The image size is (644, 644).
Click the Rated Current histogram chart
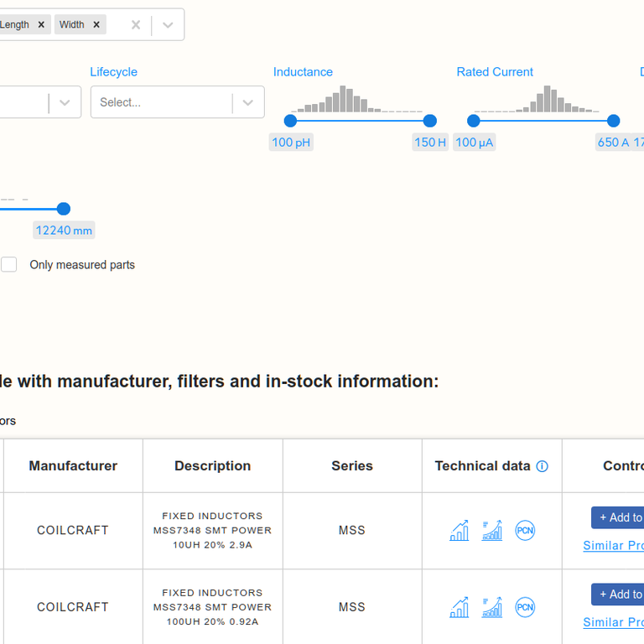537,99
